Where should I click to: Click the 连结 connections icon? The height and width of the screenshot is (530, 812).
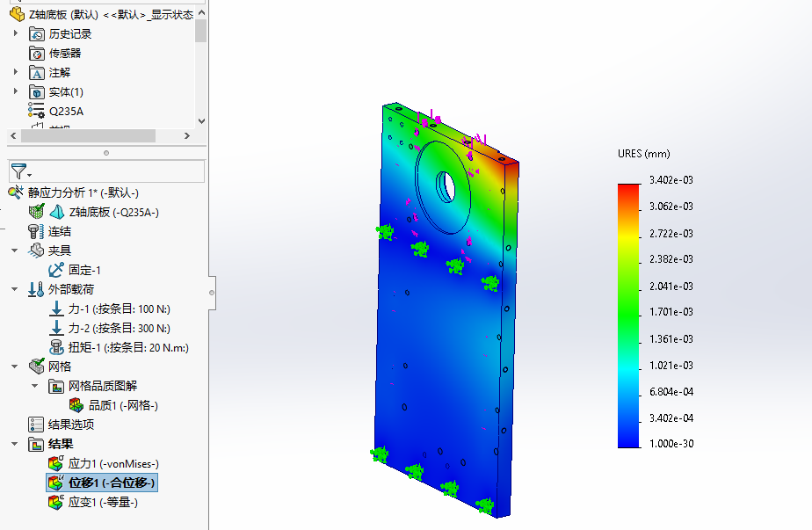(x=36, y=231)
